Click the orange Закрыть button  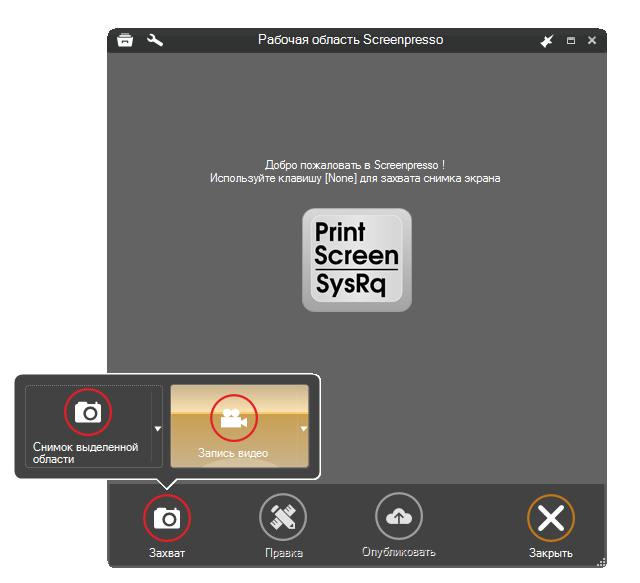(x=551, y=526)
